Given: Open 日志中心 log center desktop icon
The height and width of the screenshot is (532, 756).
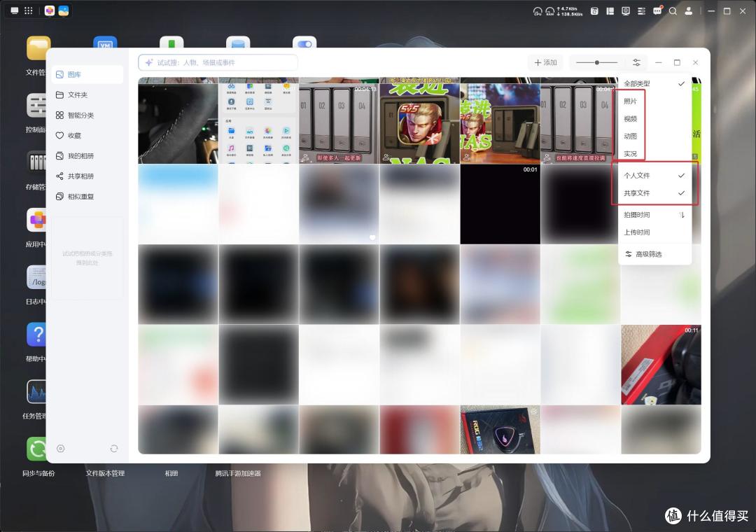Looking at the screenshot, I should coord(36,277).
